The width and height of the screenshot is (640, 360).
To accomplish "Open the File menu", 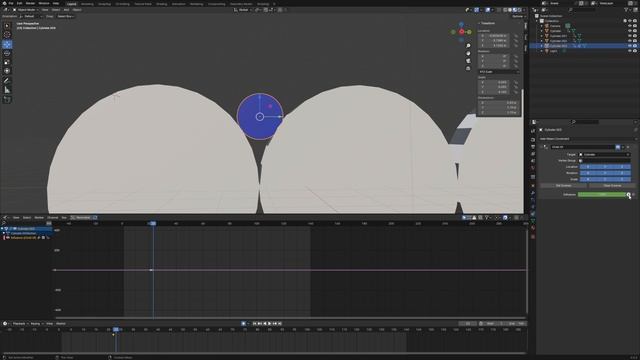I will coord(11,3).
